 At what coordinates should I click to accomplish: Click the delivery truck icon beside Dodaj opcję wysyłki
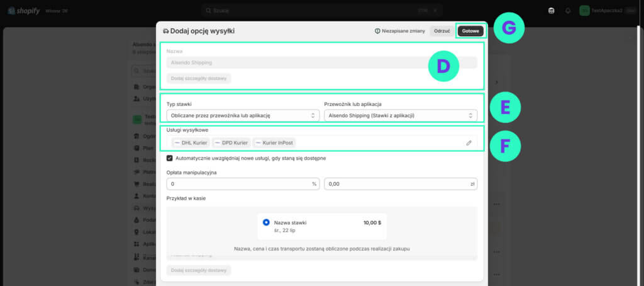165,31
